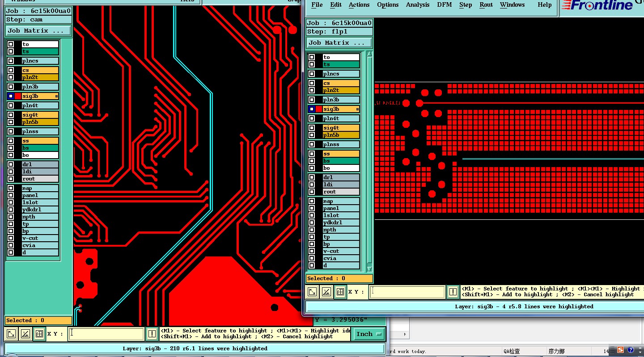Toggle the 'pln4t' layer checkbox in flp1 window
This screenshot has width=644, height=357.
tap(312, 118)
